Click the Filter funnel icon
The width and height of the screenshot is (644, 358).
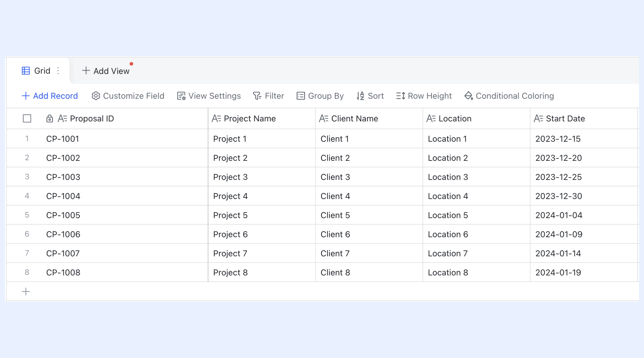257,96
